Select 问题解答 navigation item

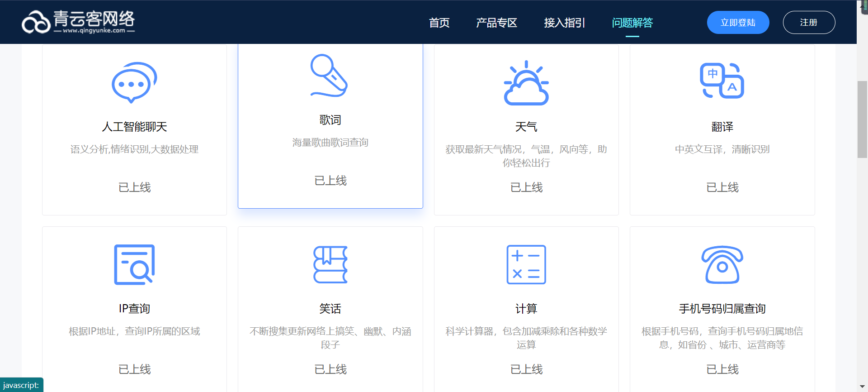632,23
